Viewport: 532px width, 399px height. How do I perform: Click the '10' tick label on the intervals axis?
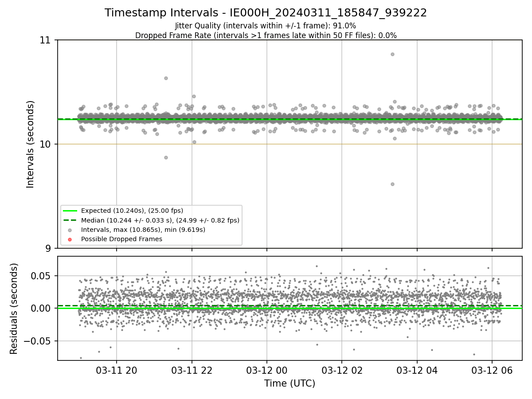coord(46,144)
